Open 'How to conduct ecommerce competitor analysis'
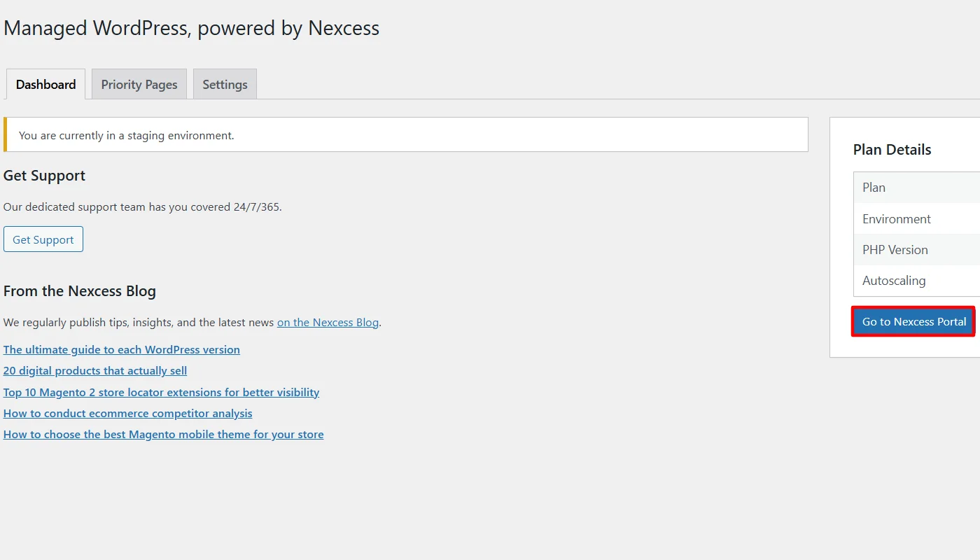 click(x=127, y=413)
